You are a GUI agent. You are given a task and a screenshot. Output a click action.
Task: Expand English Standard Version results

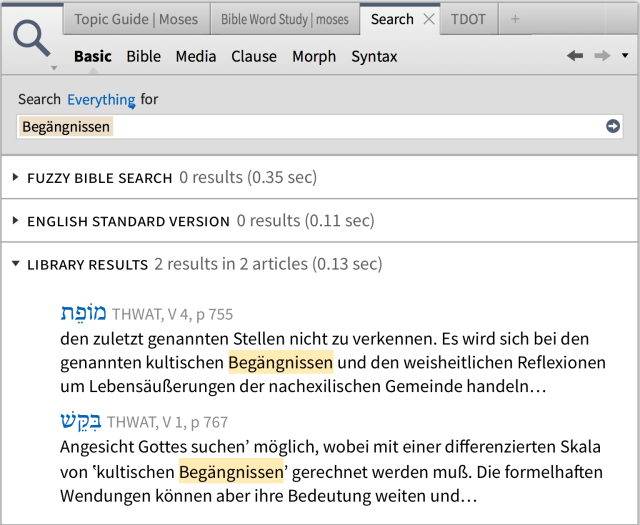16,221
